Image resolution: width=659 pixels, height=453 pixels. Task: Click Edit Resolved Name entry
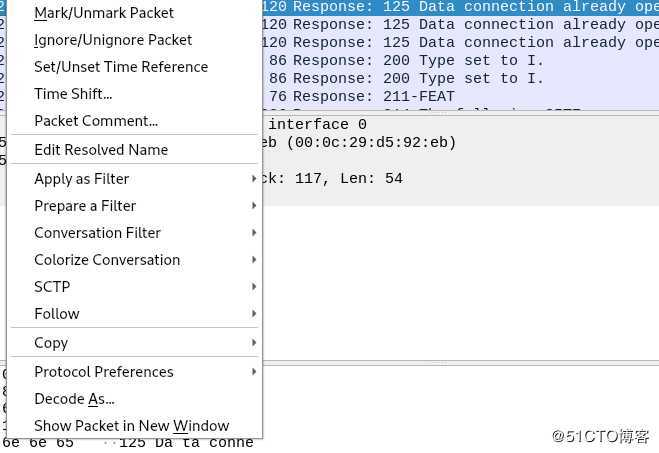[101, 150]
